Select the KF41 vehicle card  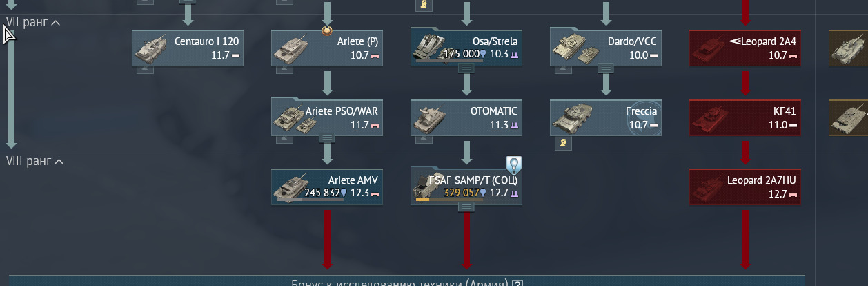pyautogui.click(x=745, y=117)
